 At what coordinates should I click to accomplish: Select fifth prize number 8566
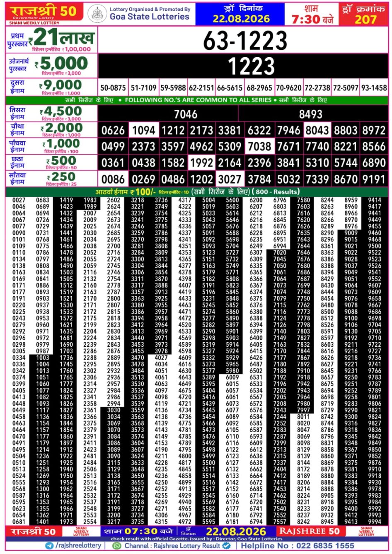pos(374,146)
